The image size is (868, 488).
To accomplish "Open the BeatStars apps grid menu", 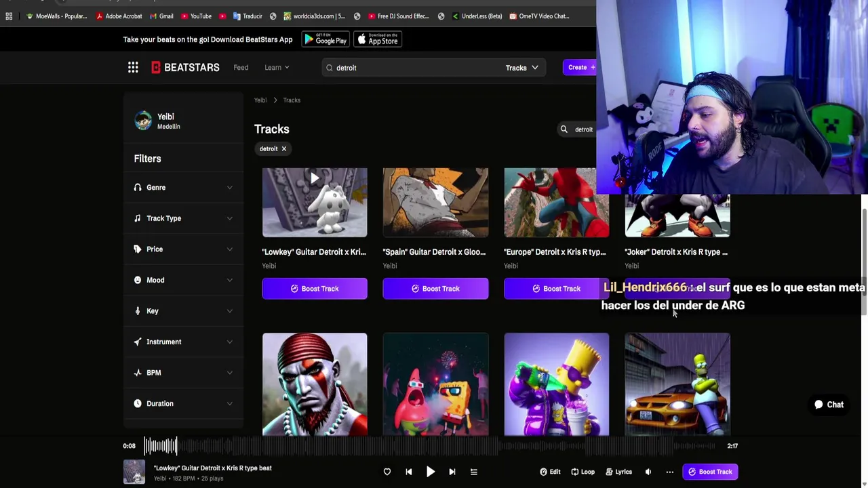I will tap(133, 67).
